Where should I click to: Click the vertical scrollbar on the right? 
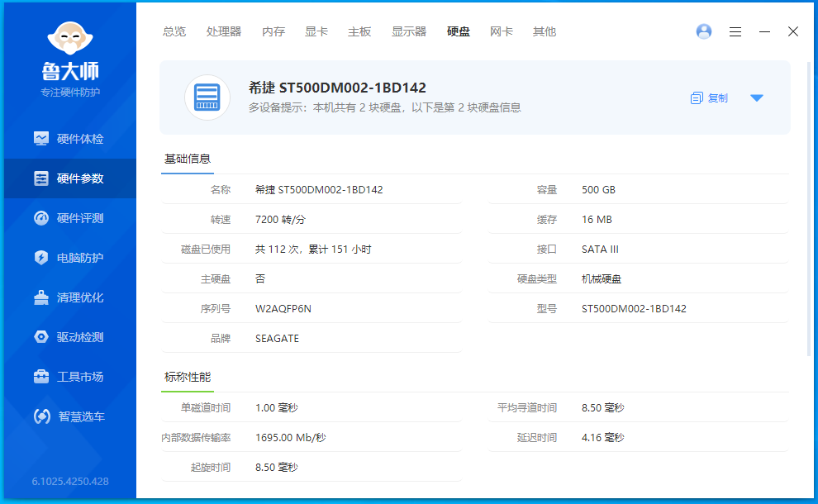tap(809, 209)
